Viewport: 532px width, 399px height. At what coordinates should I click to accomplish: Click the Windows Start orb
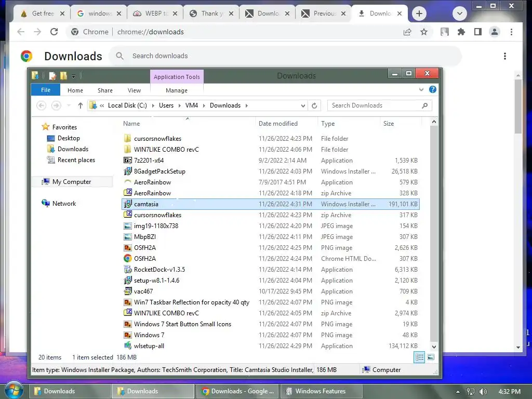tap(14, 390)
